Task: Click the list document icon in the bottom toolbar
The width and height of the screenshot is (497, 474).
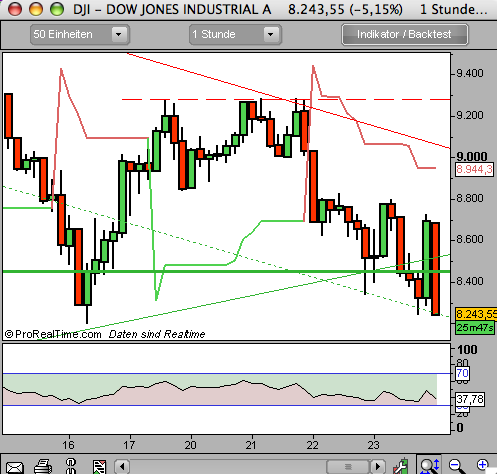Action: 99,467
